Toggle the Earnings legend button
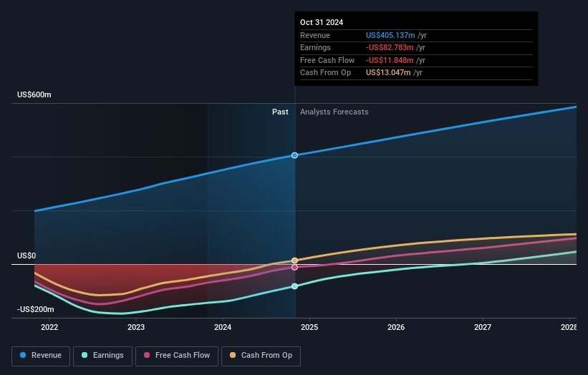Viewport: 588px width, 375px height. point(102,356)
